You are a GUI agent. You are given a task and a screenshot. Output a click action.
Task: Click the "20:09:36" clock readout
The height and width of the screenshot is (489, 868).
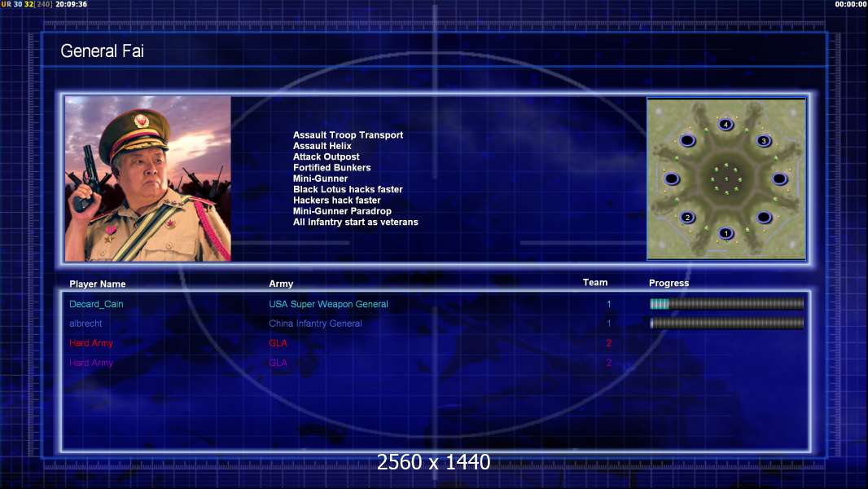pyautogui.click(x=72, y=4)
